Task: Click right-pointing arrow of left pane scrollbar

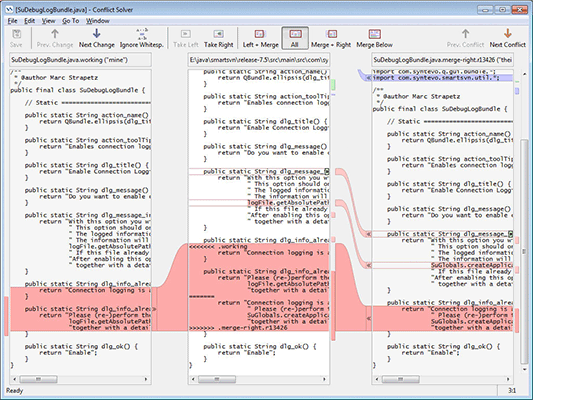Action: click(x=146, y=379)
